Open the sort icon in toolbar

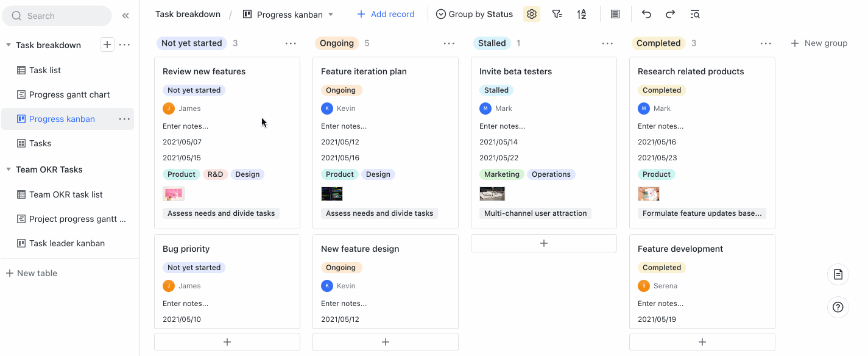click(582, 14)
